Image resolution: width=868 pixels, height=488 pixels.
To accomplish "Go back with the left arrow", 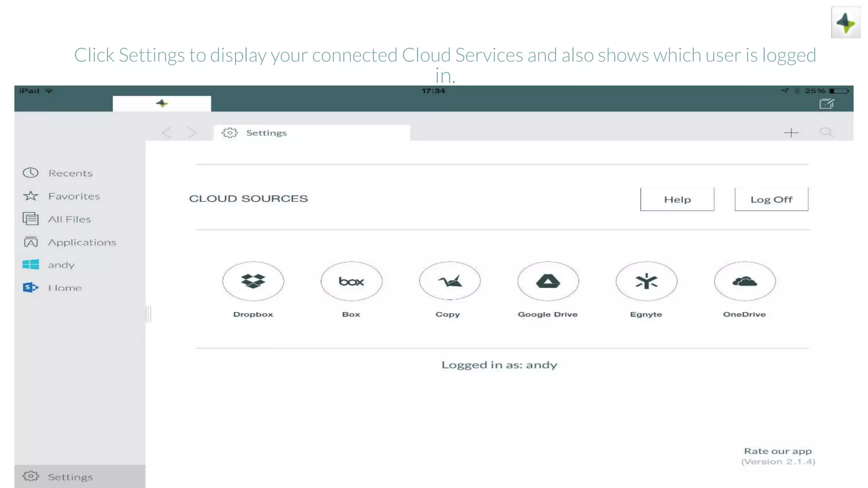I will (167, 133).
